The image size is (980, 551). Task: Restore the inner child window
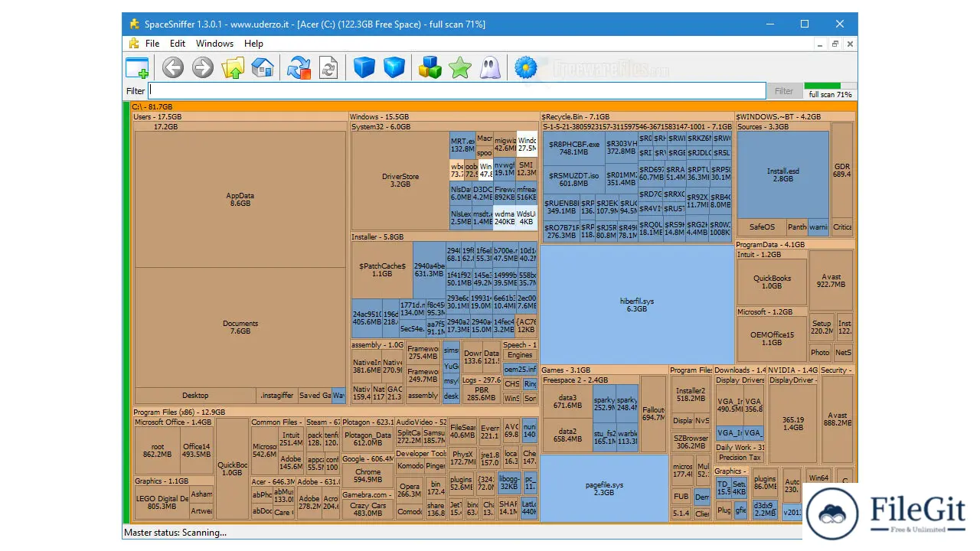835,44
